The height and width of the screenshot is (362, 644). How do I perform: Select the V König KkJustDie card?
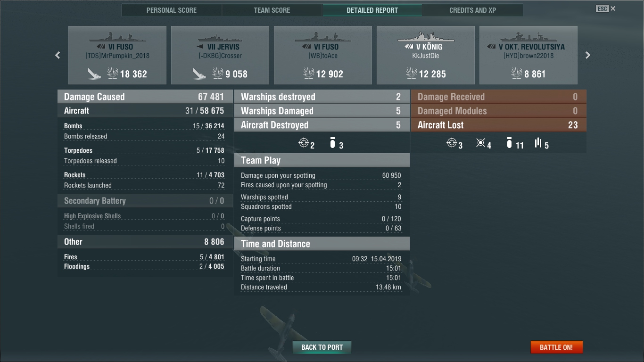[426, 55]
